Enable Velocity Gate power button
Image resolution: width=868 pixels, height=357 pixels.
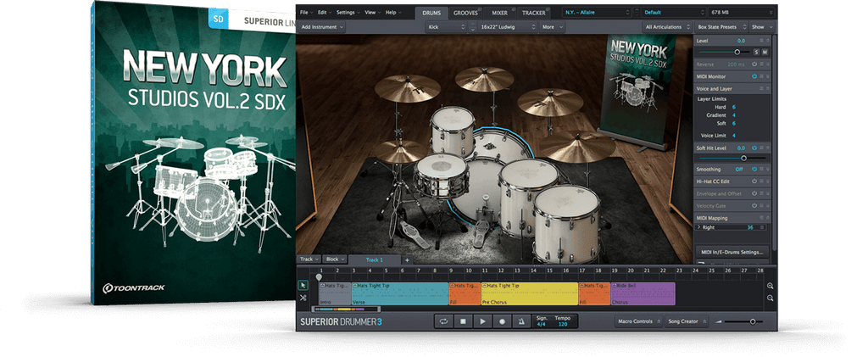click(754, 206)
